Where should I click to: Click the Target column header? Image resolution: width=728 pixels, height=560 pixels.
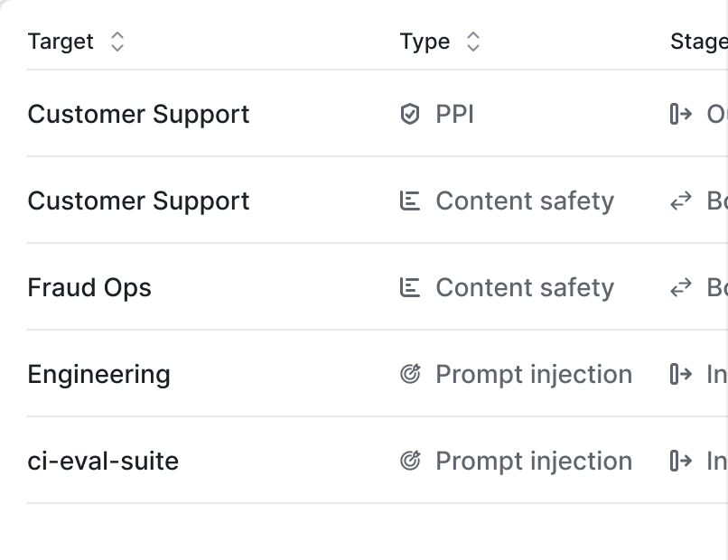61,42
